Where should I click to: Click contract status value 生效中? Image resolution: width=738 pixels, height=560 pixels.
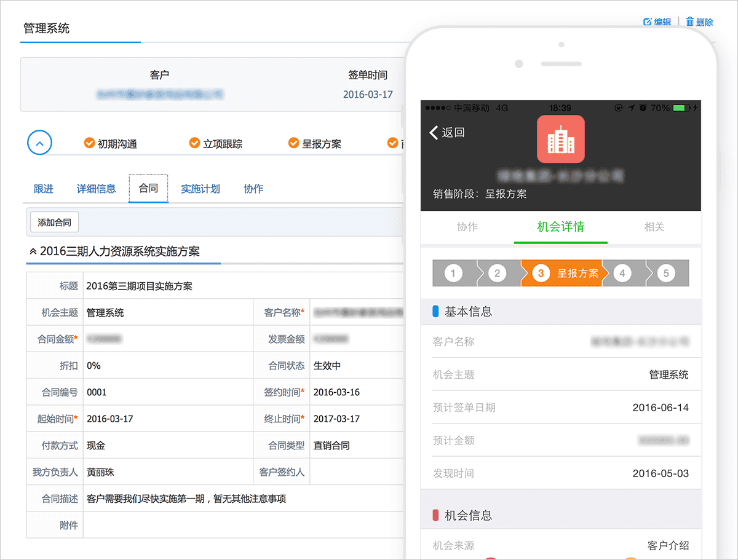click(327, 366)
